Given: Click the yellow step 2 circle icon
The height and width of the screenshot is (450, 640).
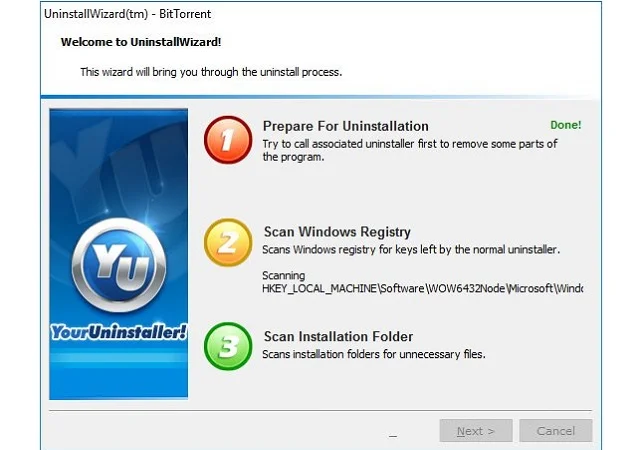Looking at the screenshot, I should pos(228,243).
